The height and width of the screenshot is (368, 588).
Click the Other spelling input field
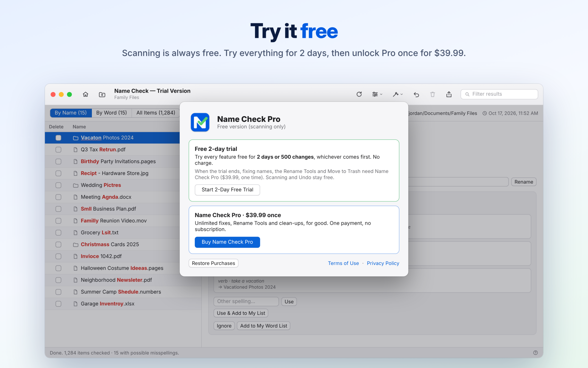(246, 301)
